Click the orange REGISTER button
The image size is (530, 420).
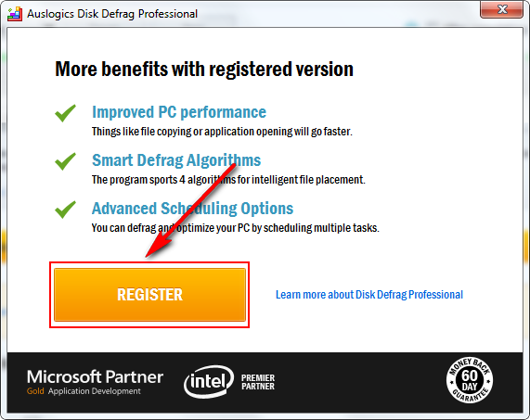(x=149, y=295)
